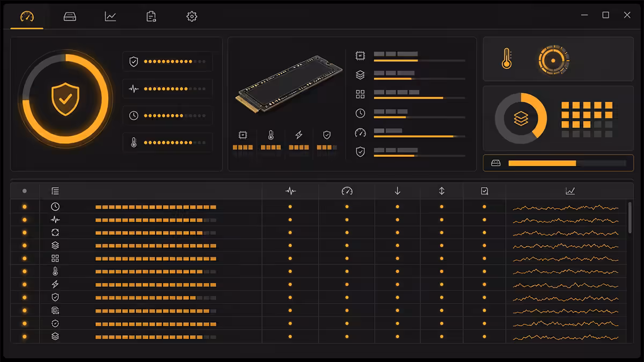Click the orange bar in the clock table row

pos(156,207)
